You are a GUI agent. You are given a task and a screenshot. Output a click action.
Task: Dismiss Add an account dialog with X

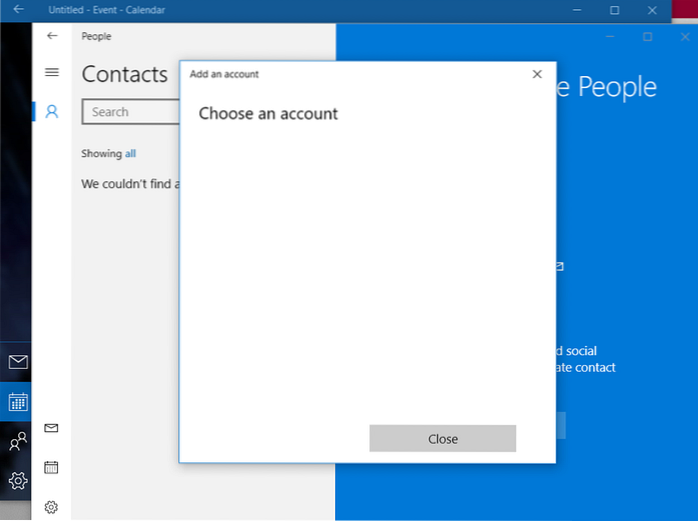[x=537, y=74]
